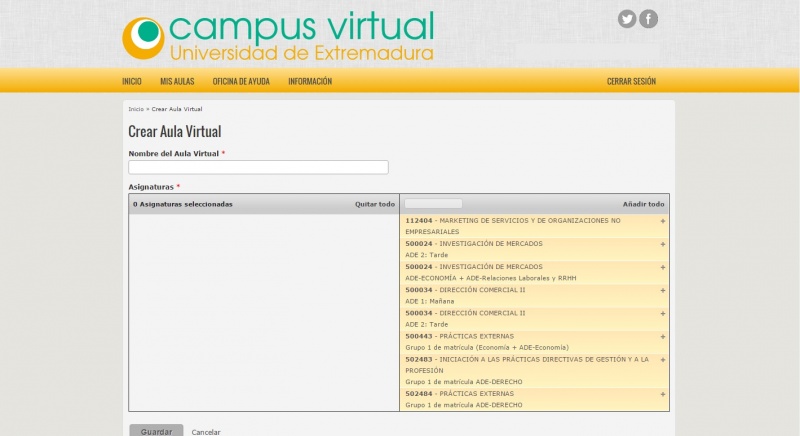
Task: Click the subject search filter box
Action: coord(433,204)
